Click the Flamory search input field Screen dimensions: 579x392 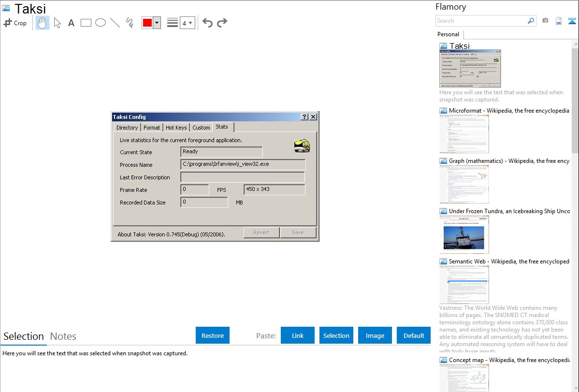click(481, 21)
